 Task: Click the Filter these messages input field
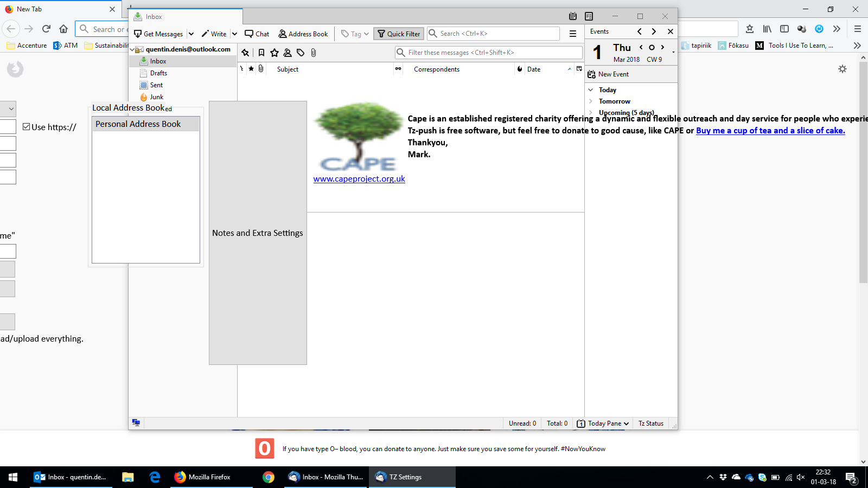coord(489,53)
